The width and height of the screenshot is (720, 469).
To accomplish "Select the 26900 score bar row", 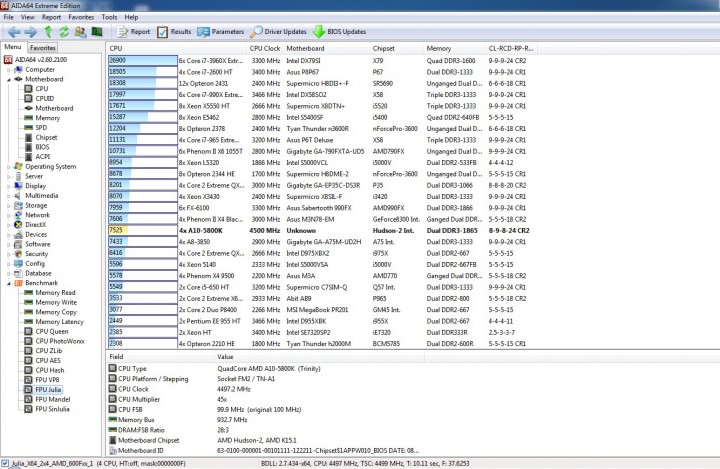I will (143, 61).
